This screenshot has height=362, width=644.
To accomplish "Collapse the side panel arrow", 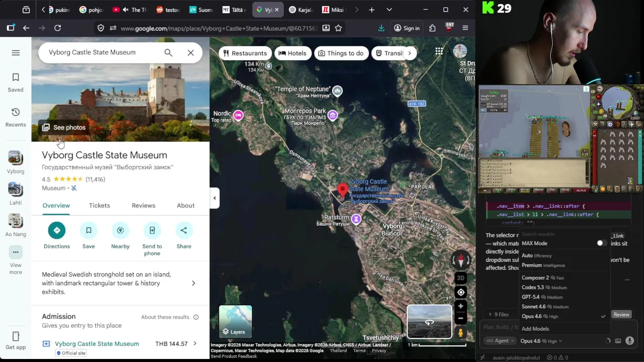I will coord(214,198).
